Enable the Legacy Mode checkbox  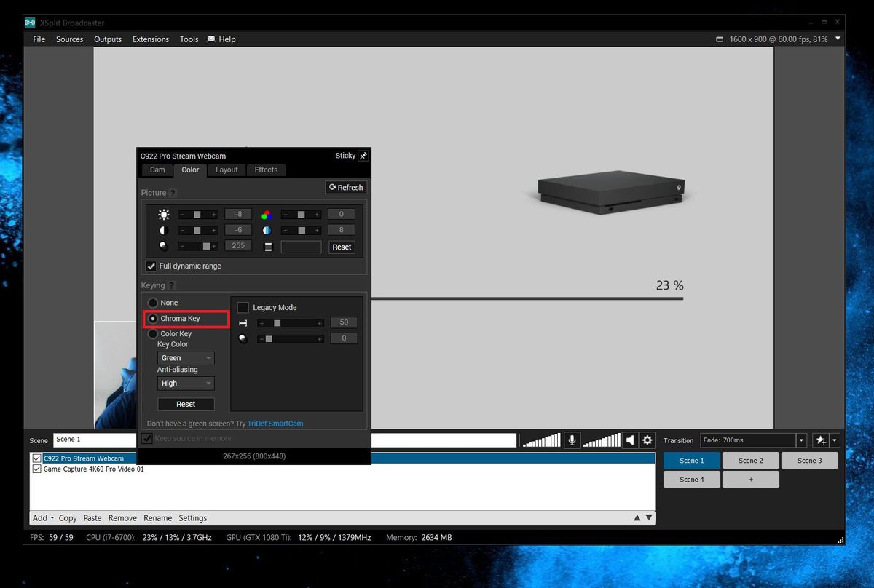click(243, 307)
